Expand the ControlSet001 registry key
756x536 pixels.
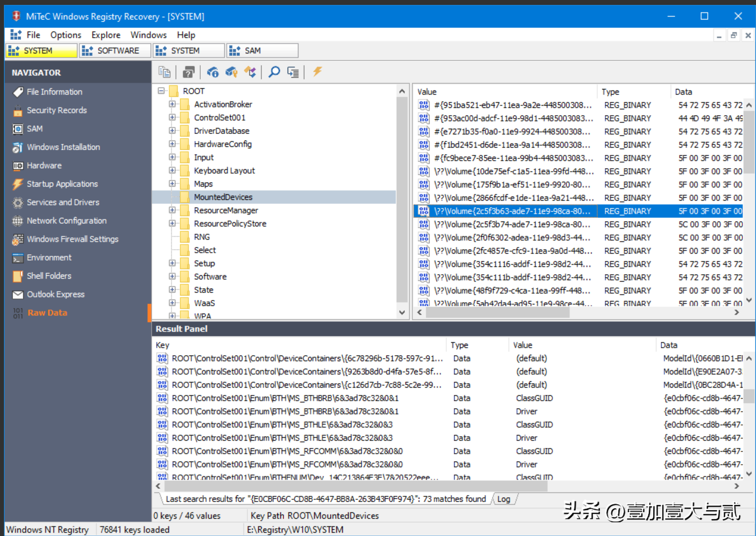coord(172,117)
